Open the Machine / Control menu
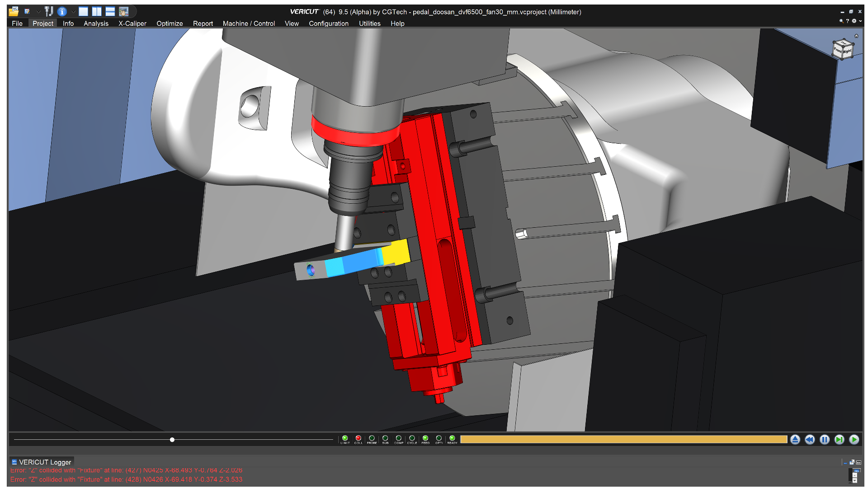868x488 pixels. [249, 23]
